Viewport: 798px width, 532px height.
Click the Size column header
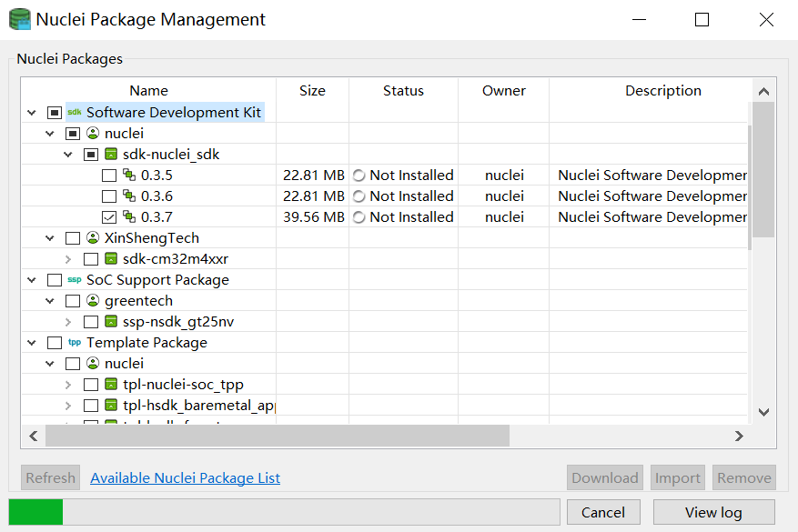312,91
